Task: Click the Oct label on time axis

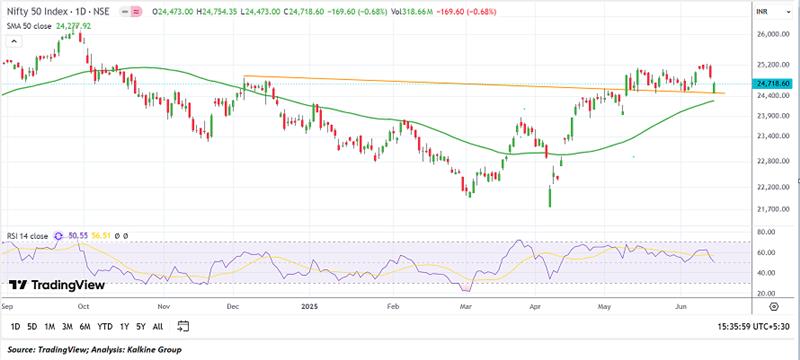Action: point(83,306)
